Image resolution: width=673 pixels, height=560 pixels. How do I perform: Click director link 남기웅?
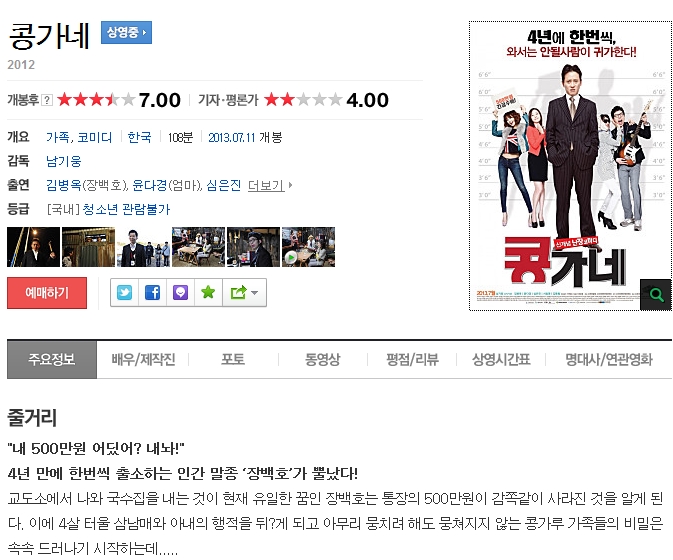[x=64, y=161]
